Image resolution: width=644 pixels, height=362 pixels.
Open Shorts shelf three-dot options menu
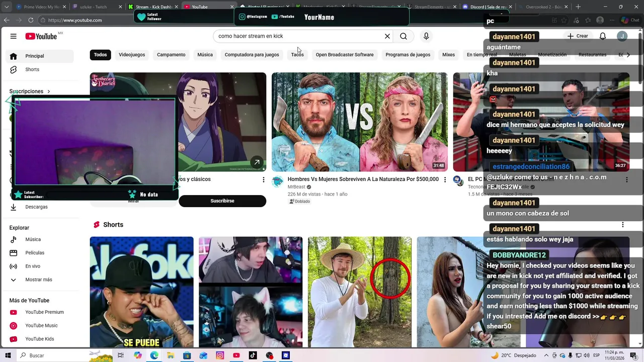[x=622, y=225]
